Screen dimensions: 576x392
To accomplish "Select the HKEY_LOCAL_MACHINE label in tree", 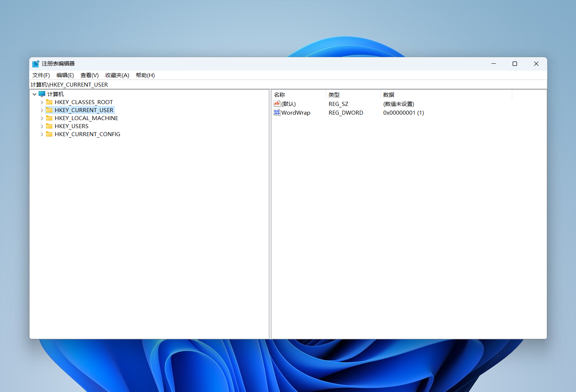I will [x=86, y=118].
